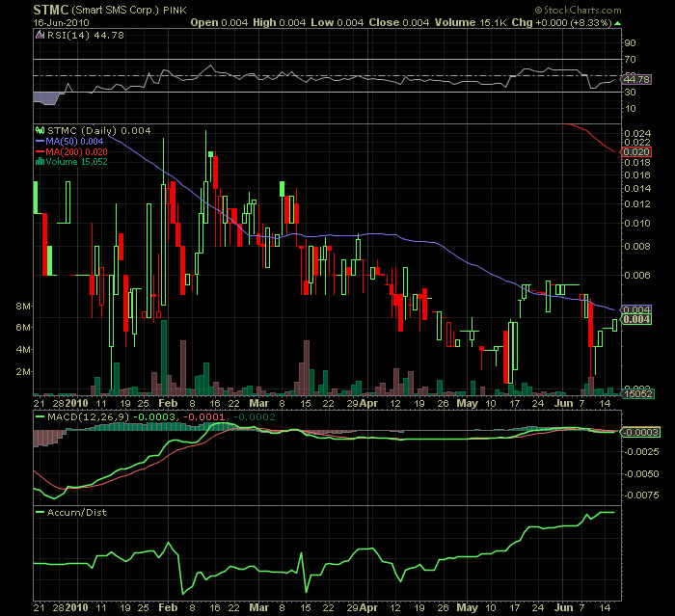Click the 15052 volume tag on right axis
Screen dimensions: 675x616
click(637, 394)
